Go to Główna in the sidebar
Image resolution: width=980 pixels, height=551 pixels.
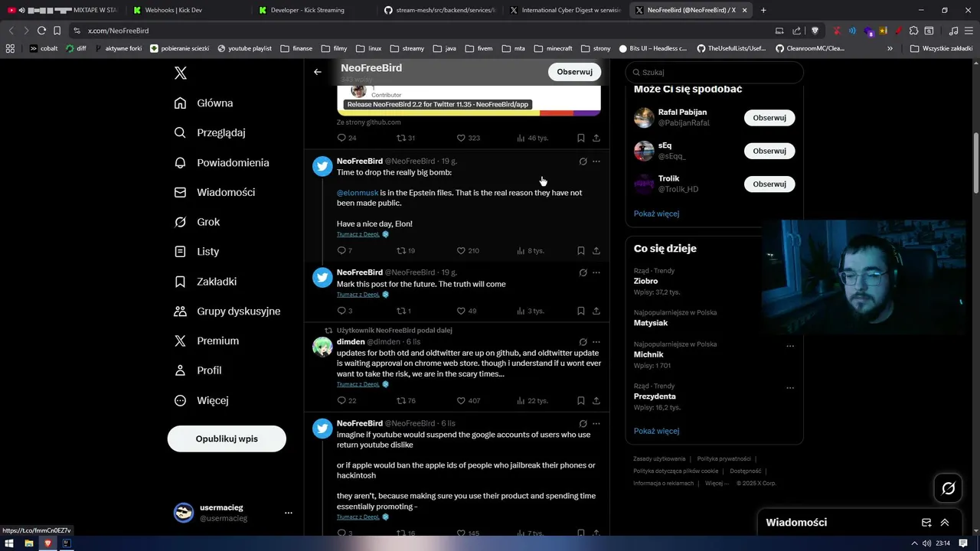tap(204, 103)
